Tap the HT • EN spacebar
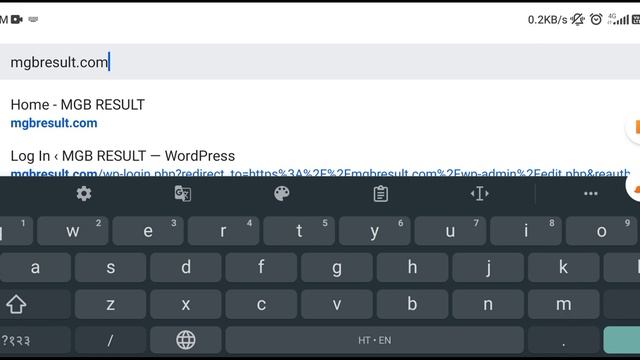The width and height of the screenshot is (640, 360). point(375,340)
